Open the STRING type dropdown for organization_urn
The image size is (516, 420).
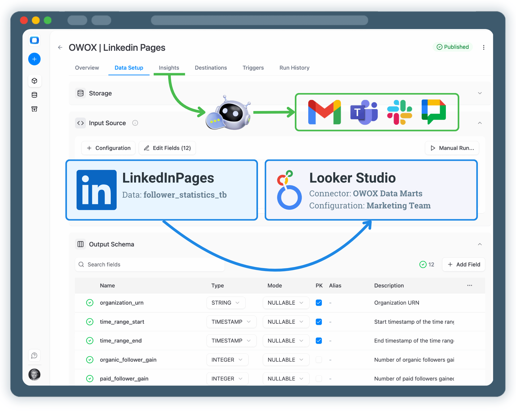click(226, 302)
